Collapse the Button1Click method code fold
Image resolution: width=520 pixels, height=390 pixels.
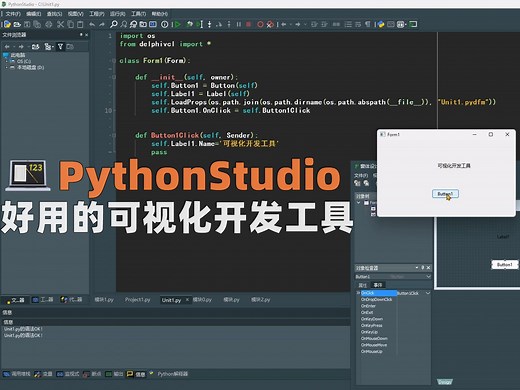[113, 135]
